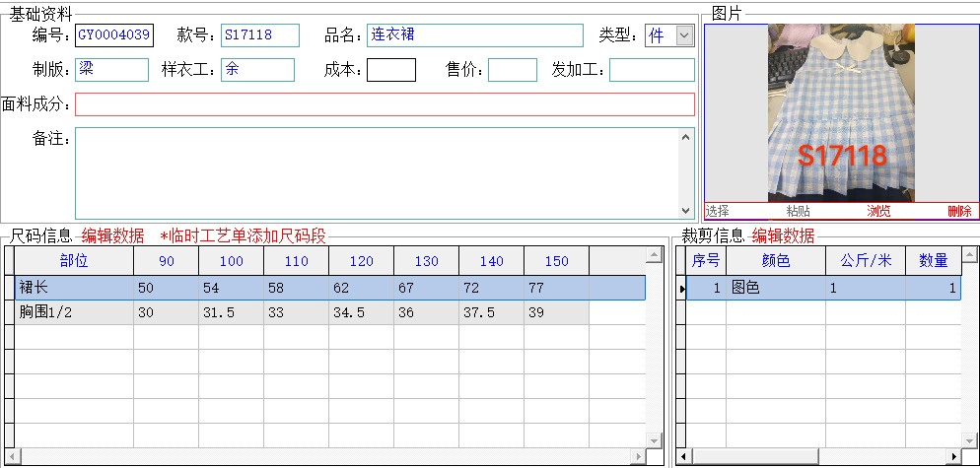The width and height of the screenshot is (980, 468).
Task: Open the 类型 dropdown arrow
Action: point(685,35)
